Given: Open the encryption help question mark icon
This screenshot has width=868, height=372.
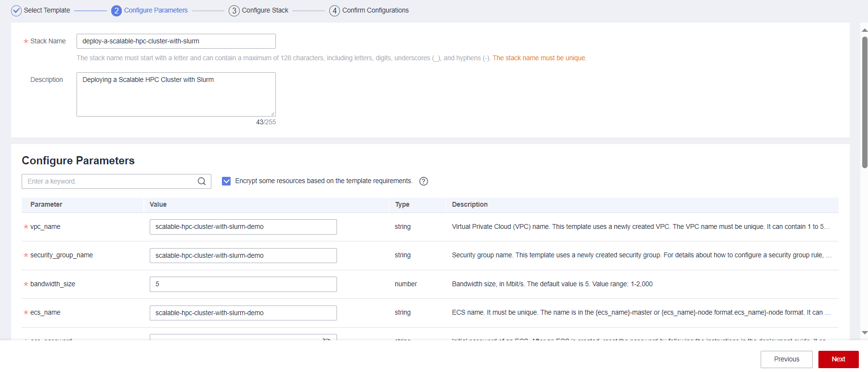Looking at the screenshot, I should [x=424, y=181].
